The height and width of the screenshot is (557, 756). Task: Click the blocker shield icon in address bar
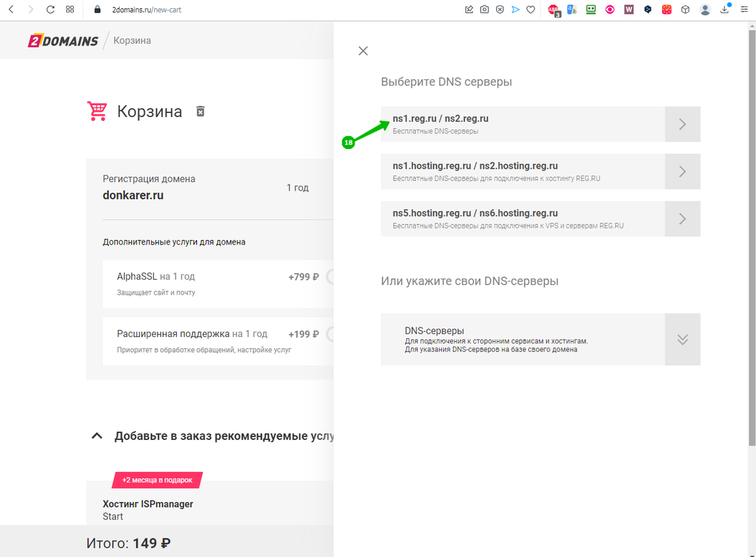click(x=500, y=9)
